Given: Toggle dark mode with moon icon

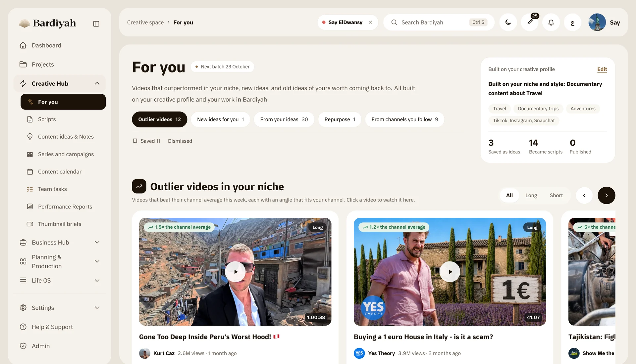Looking at the screenshot, I should 508,23.
